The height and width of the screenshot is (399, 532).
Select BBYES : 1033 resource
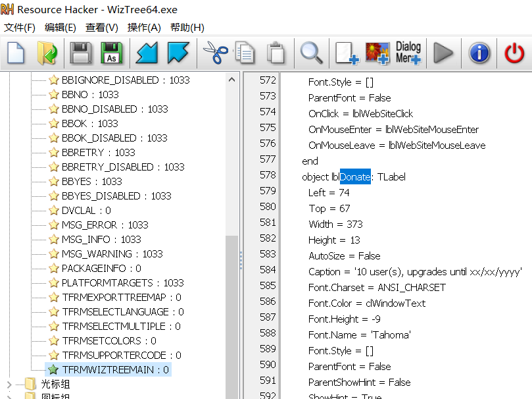pos(91,181)
